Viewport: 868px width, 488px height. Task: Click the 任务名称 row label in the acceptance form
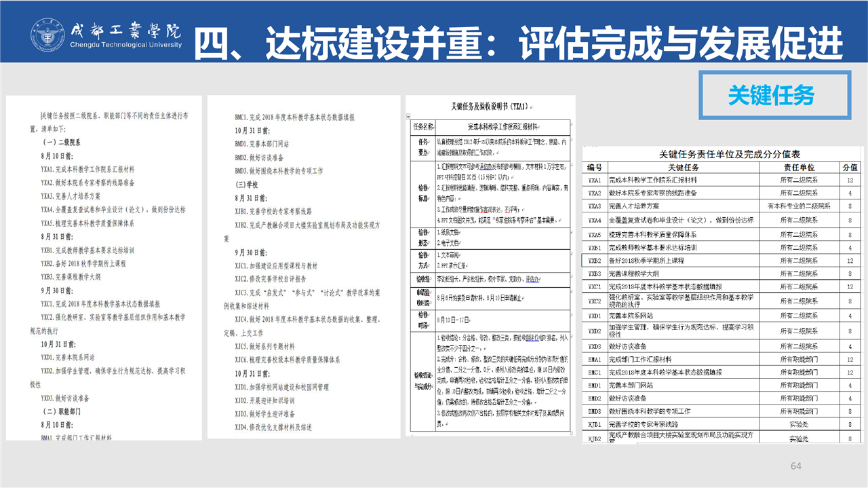(422, 126)
